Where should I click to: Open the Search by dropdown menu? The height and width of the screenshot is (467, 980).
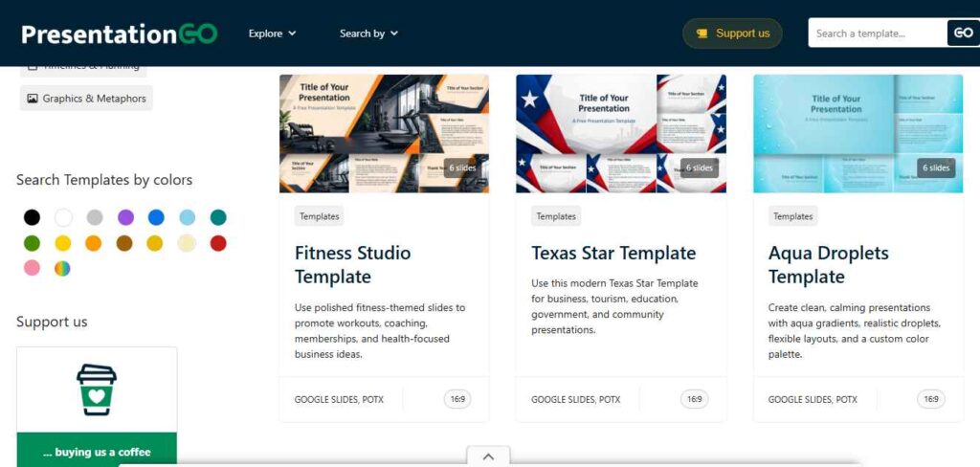[368, 33]
